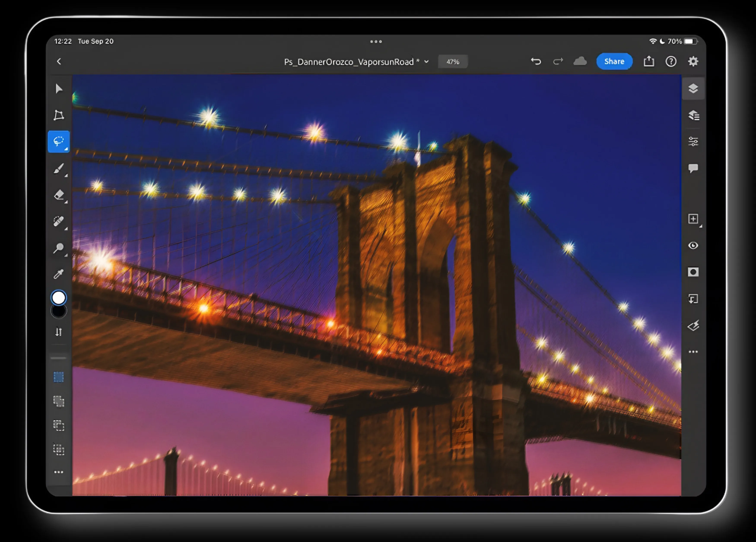Tap the zoom percentage field
756x542 pixels.
tap(453, 62)
